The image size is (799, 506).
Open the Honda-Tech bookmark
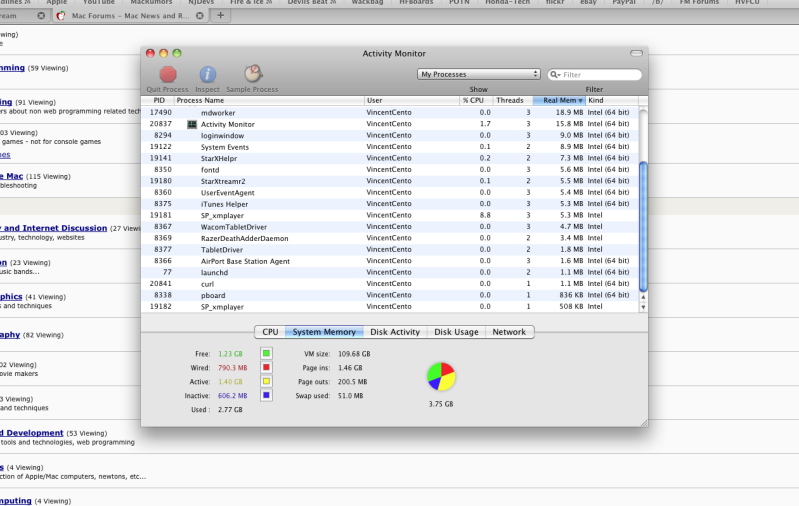click(507, 3)
